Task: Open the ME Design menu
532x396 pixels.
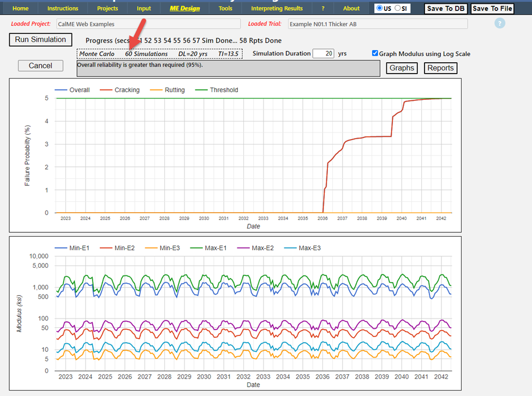Action: [184, 8]
